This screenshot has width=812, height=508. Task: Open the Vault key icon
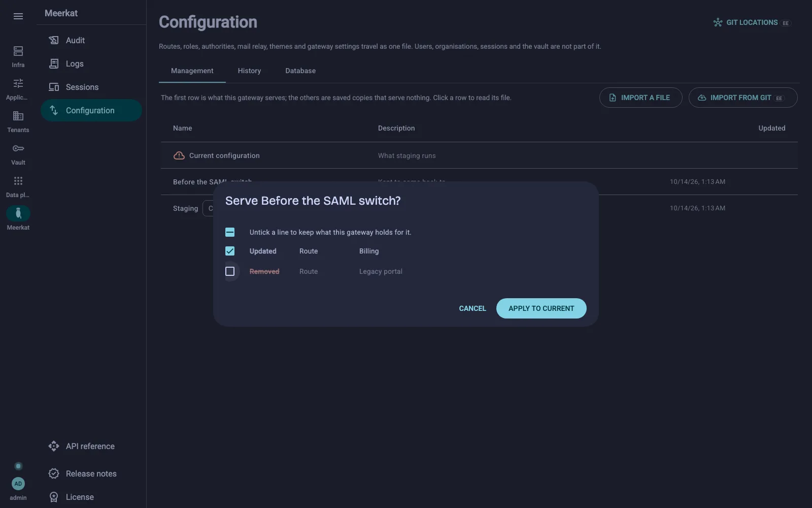pos(18,148)
